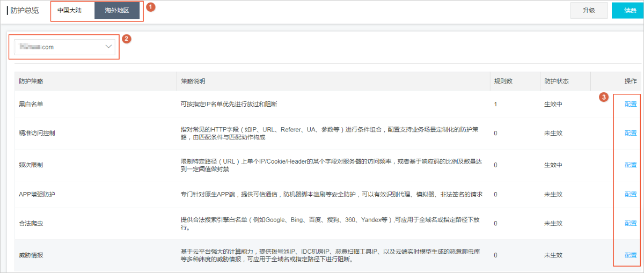This screenshot has width=644, height=273.
Task: Click rule count 1 for 黑白名单
Action: pyautogui.click(x=495, y=104)
